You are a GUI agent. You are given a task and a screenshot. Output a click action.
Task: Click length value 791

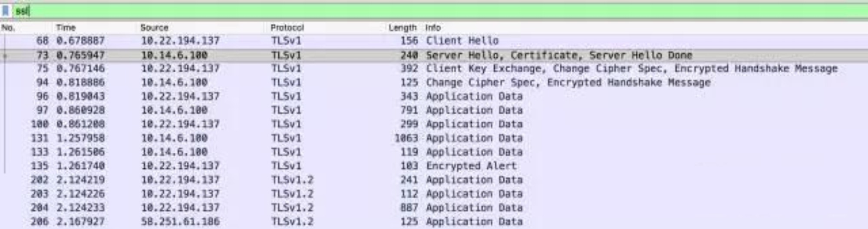(409, 110)
